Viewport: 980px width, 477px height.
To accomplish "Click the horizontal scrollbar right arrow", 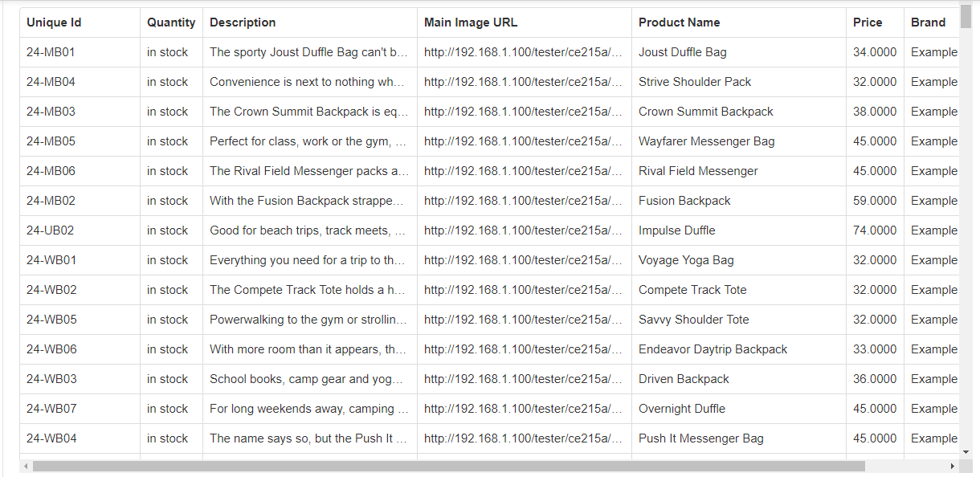I will [x=953, y=467].
